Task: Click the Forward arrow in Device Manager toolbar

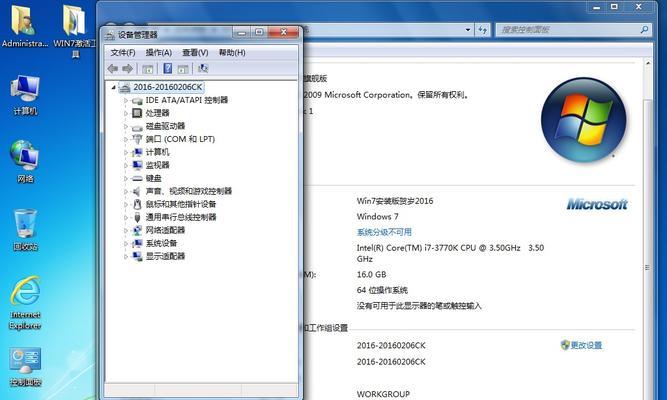Action: pyautogui.click(x=127, y=69)
